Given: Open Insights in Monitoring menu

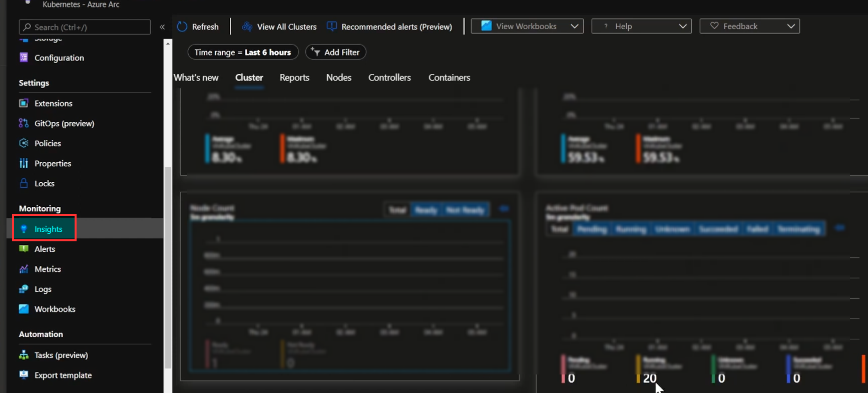Looking at the screenshot, I should coord(49,229).
